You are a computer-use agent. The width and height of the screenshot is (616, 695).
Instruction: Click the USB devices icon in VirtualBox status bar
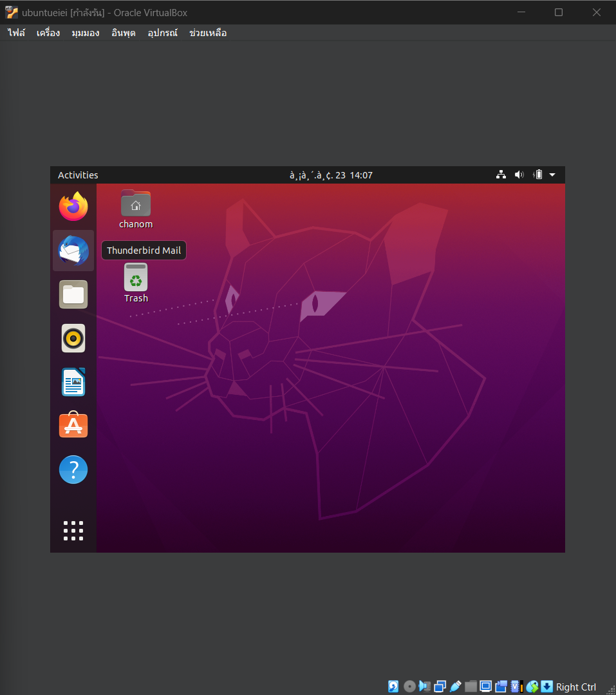coord(456,686)
